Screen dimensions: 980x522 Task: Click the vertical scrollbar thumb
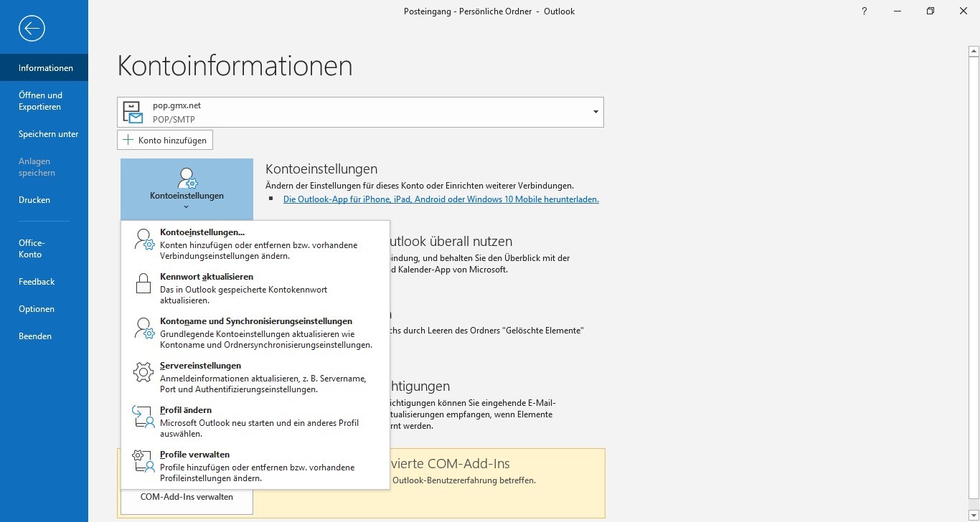pyautogui.click(x=974, y=277)
